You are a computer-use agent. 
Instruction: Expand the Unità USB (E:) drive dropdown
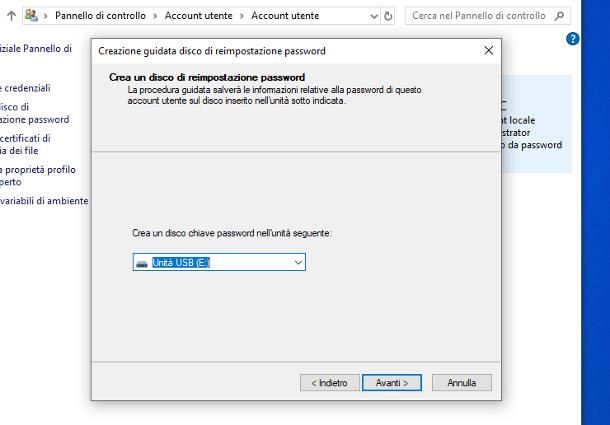(x=298, y=262)
